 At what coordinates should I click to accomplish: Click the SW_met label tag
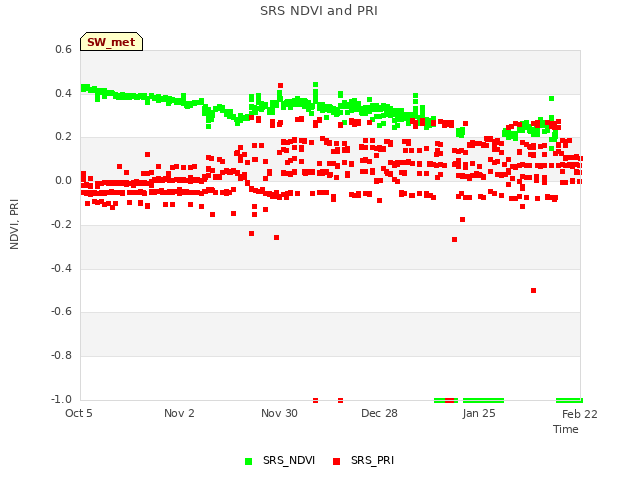[x=111, y=42]
